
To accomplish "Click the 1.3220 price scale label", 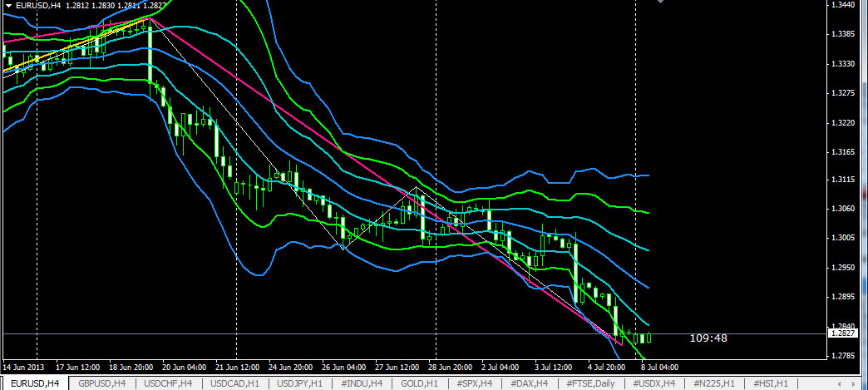I will click(843, 122).
